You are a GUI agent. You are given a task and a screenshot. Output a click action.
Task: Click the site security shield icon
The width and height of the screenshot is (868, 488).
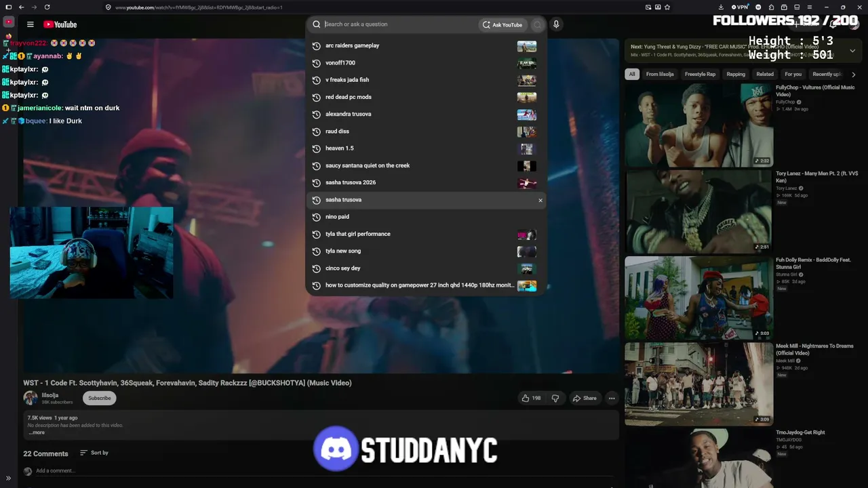click(x=108, y=7)
